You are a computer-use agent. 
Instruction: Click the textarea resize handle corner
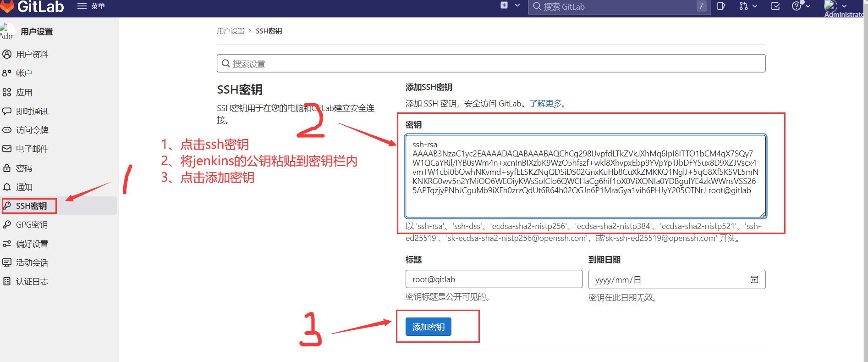(x=763, y=214)
